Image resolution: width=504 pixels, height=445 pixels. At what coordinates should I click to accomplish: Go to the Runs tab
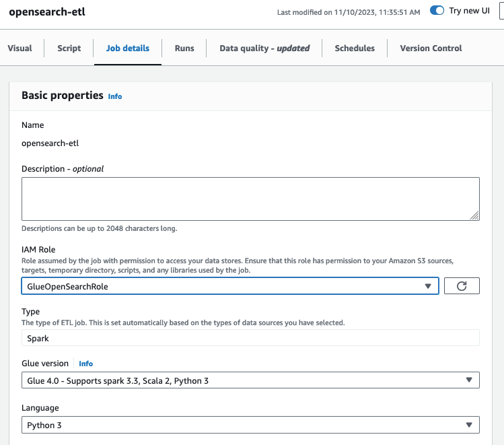click(x=184, y=48)
